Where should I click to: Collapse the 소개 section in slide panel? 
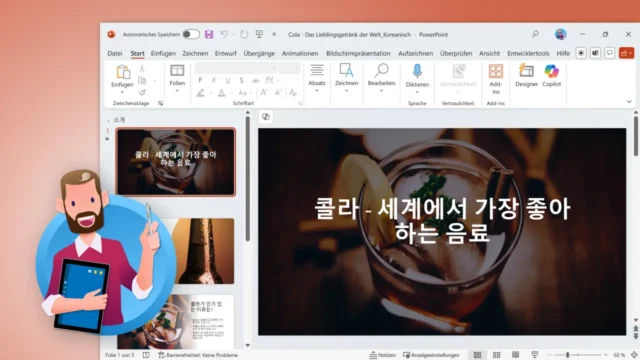[108, 120]
